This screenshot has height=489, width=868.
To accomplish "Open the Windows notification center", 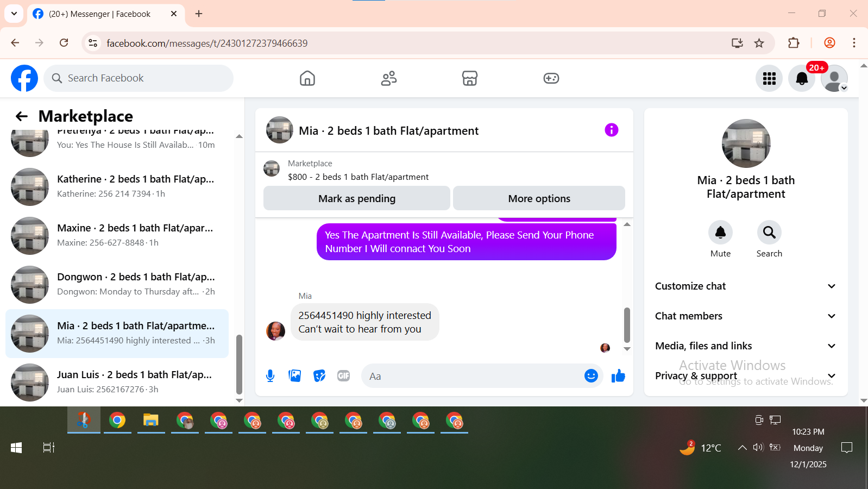I will click(x=846, y=448).
